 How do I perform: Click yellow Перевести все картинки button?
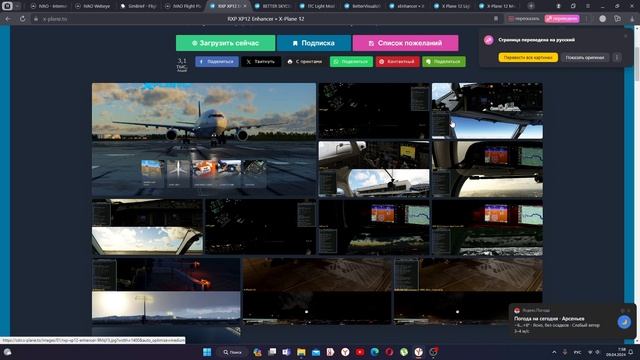point(528,58)
